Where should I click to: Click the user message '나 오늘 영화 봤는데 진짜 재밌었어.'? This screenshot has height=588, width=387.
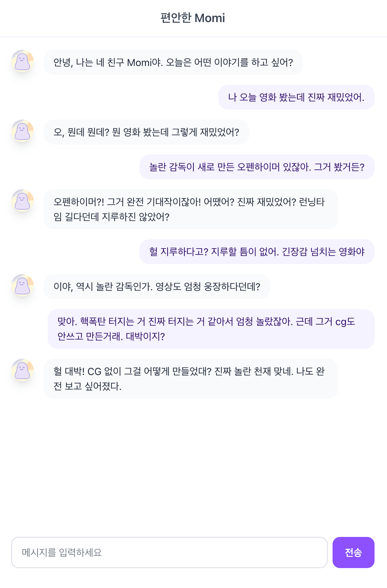(x=296, y=97)
